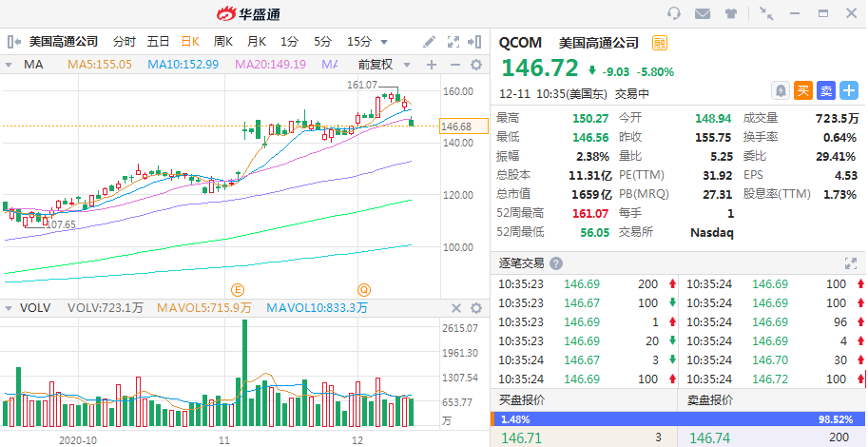Click the 161.07 high annotation on chart
The image size is (868, 447).
(361, 86)
